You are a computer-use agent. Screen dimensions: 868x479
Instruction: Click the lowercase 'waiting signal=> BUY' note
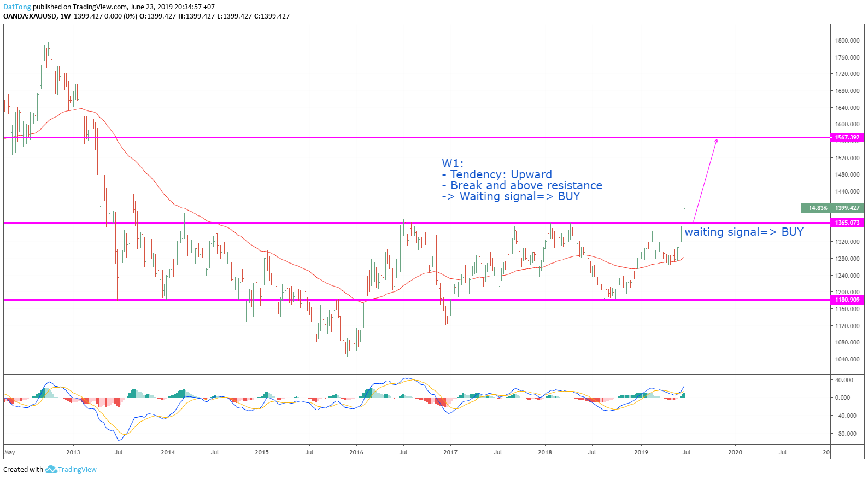click(744, 232)
